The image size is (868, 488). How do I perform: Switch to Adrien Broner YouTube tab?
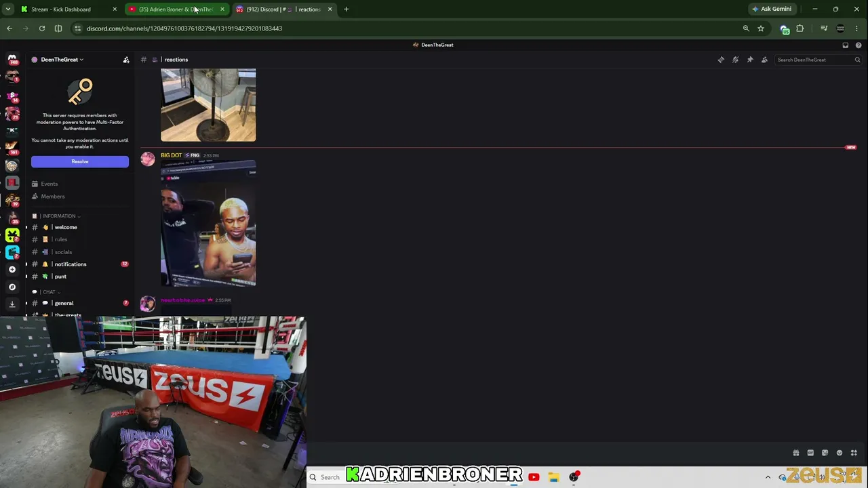point(175,9)
